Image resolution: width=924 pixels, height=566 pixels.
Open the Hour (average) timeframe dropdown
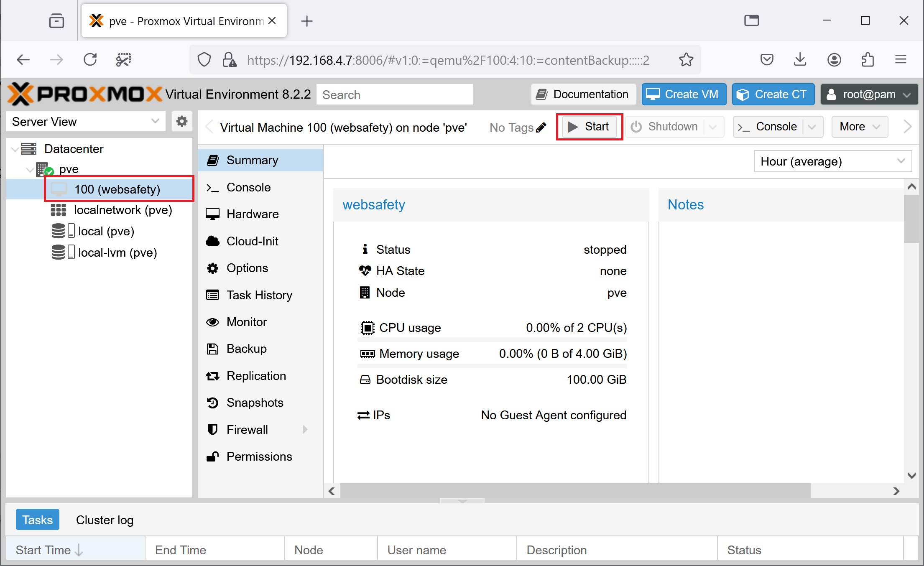833,161
